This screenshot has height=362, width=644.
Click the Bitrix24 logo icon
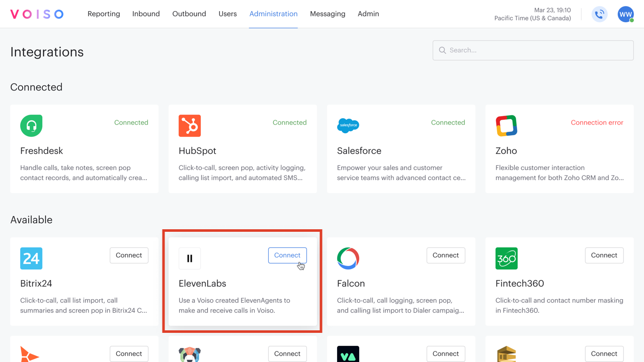pyautogui.click(x=31, y=258)
